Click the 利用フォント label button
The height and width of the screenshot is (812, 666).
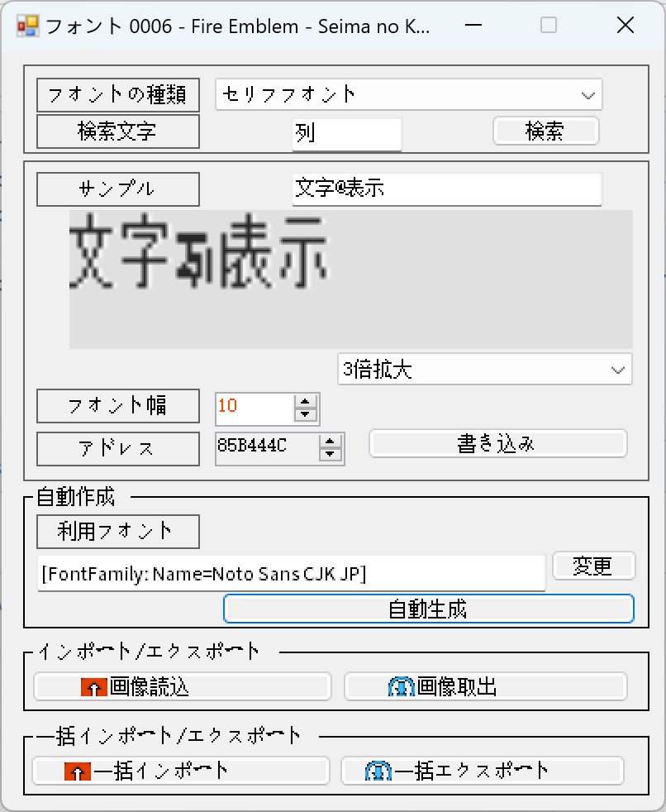tap(117, 532)
